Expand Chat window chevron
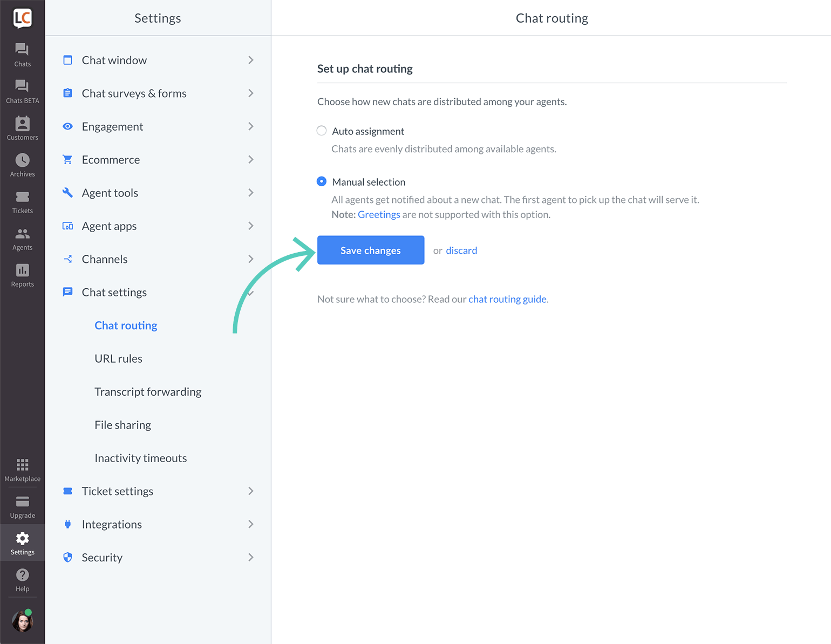This screenshot has width=831, height=644. pos(251,60)
